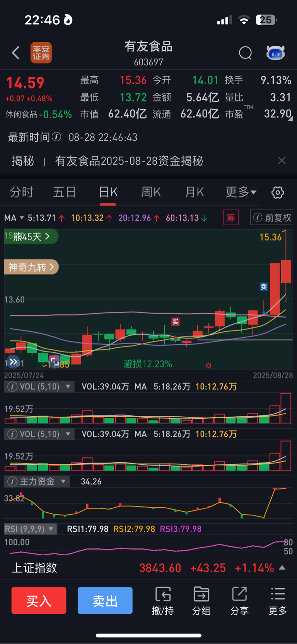Image resolution: width=297 pixels, height=644 pixels.
Task: Open 有友食品2025-08-28资金揭秘 link
Action: click(x=129, y=161)
